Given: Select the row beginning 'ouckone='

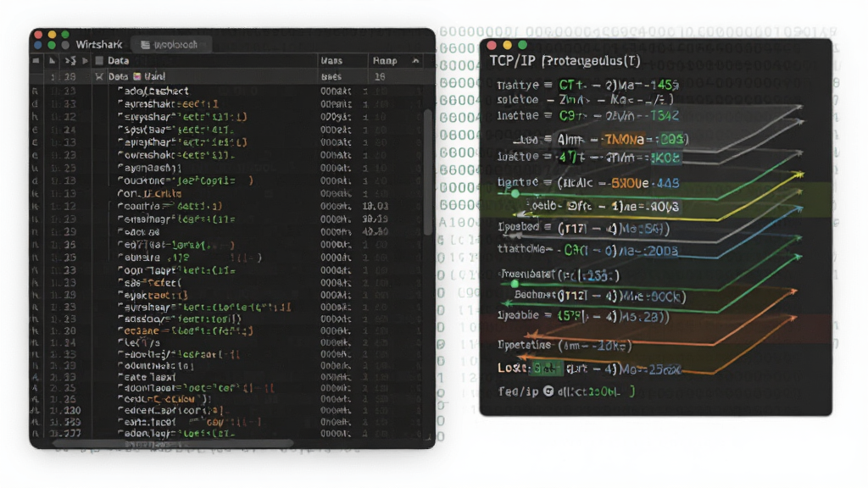Looking at the screenshot, I should pyautogui.click(x=227, y=180).
